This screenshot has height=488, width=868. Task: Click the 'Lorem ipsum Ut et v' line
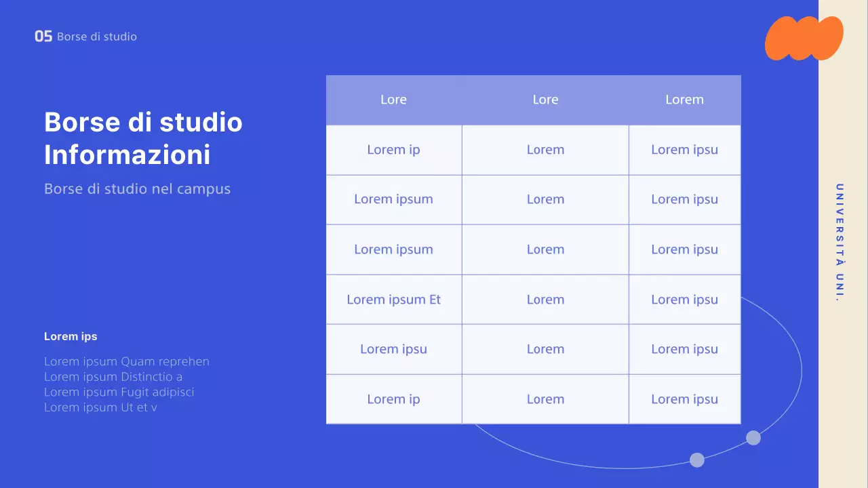[100, 407]
